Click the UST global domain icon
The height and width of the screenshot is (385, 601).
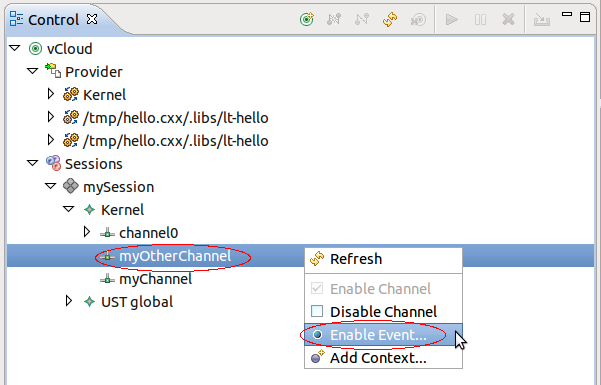89,301
